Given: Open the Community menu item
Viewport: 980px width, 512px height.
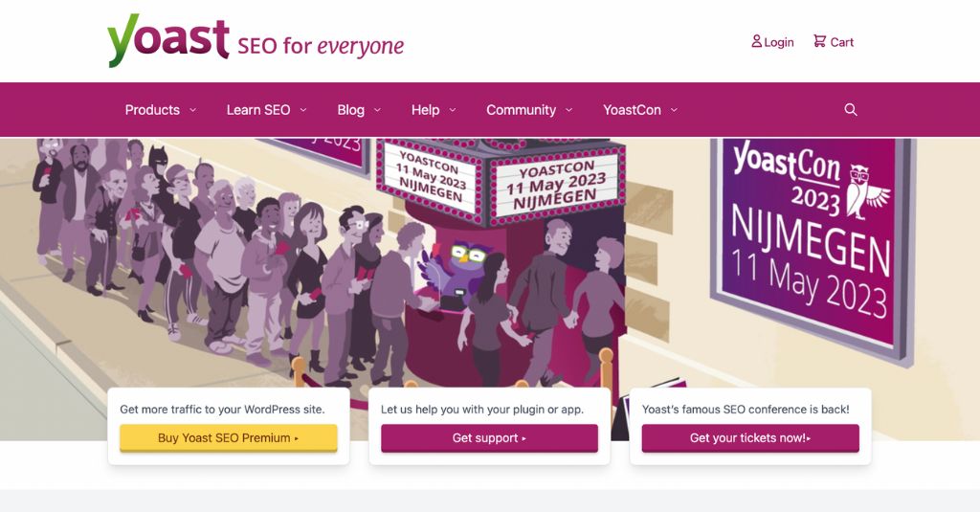Looking at the screenshot, I should click(x=521, y=110).
